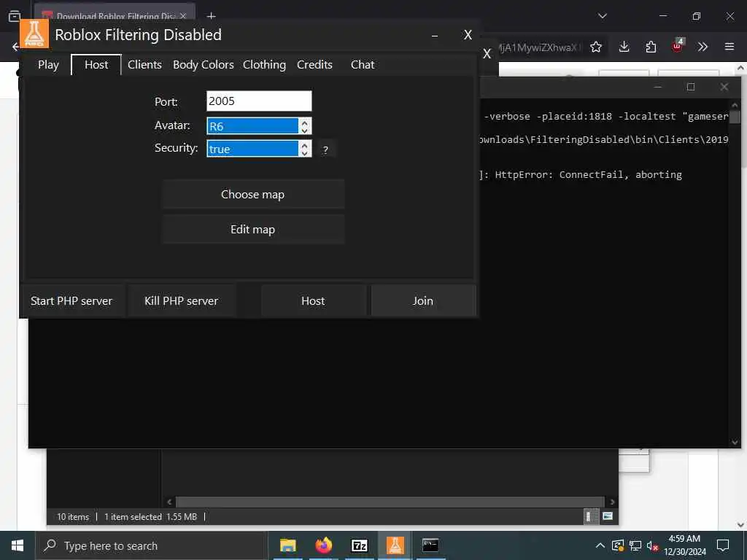Bookmark page with Firefox star icon
747x560 pixels.
pyautogui.click(x=596, y=47)
